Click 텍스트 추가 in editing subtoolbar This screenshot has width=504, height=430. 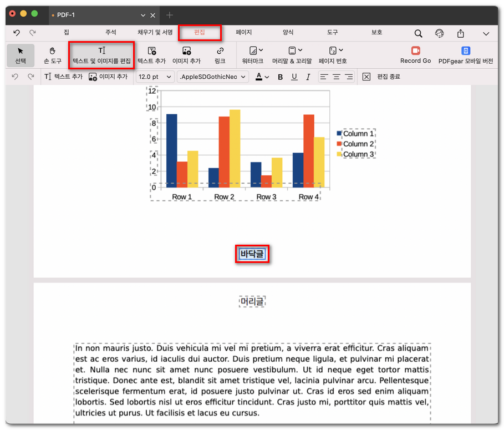pos(63,77)
